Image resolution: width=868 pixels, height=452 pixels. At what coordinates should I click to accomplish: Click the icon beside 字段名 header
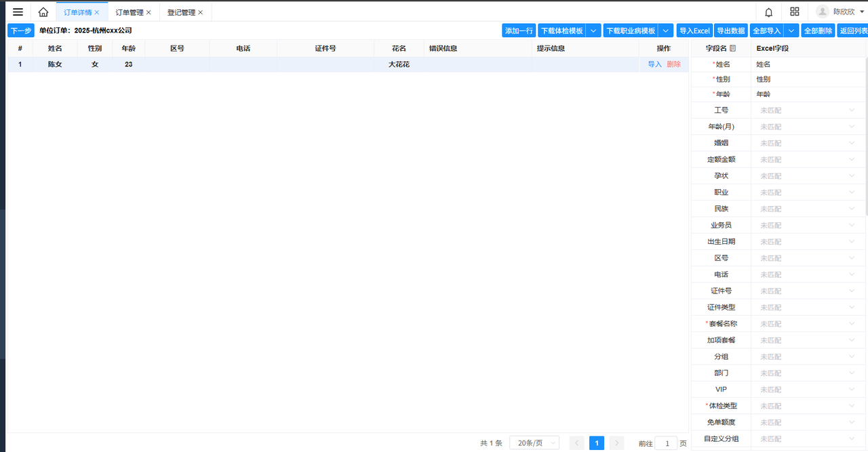732,49
